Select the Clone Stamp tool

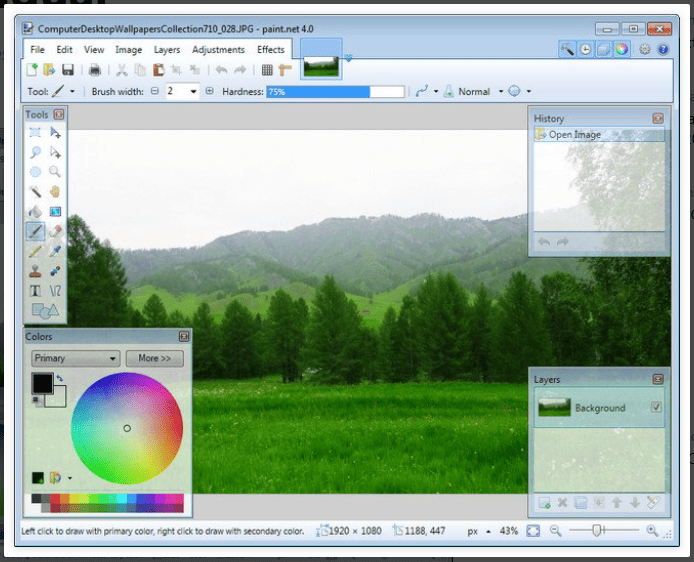[35, 271]
